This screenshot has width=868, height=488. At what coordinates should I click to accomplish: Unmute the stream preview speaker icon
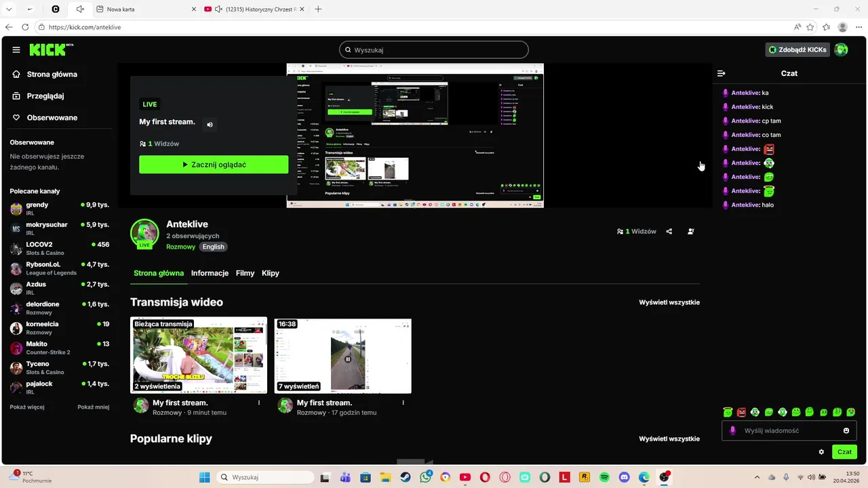click(210, 124)
